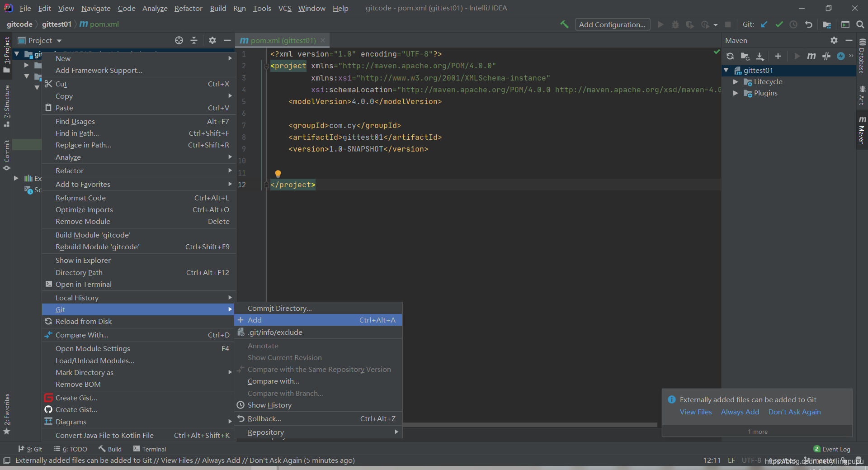Click gittest01 breadcrumb in navigation bar
The image size is (868, 470).
pyautogui.click(x=57, y=24)
